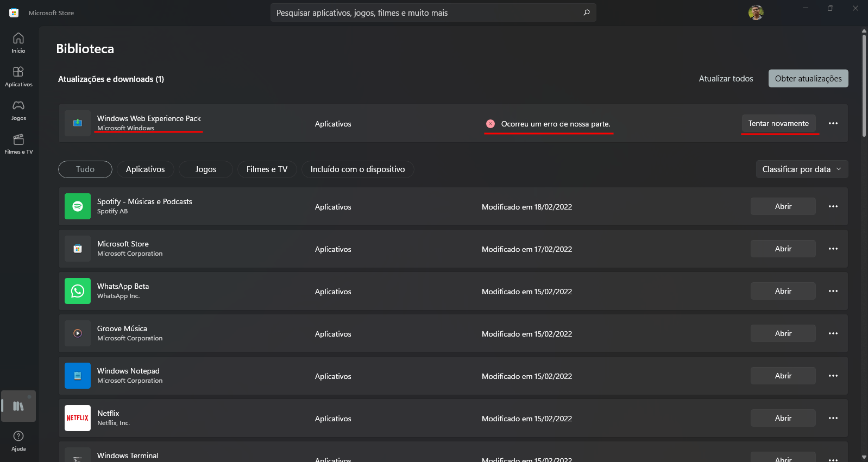Open Netflix with Abrir button
This screenshot has width=868, height=462.
(x=783, y=418)
